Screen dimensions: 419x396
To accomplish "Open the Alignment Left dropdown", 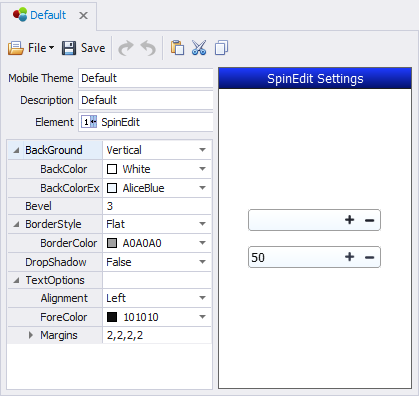I will point(202,298).
